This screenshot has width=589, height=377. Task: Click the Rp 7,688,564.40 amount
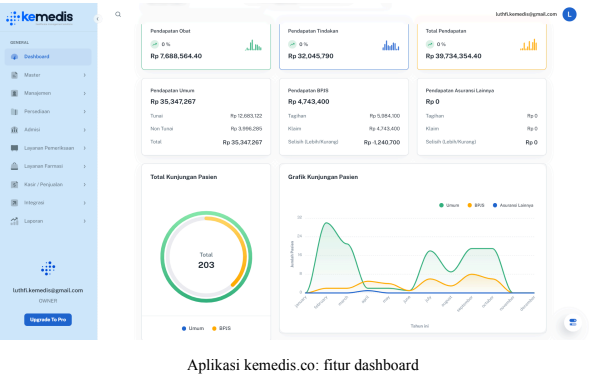[x=176, y=56]
